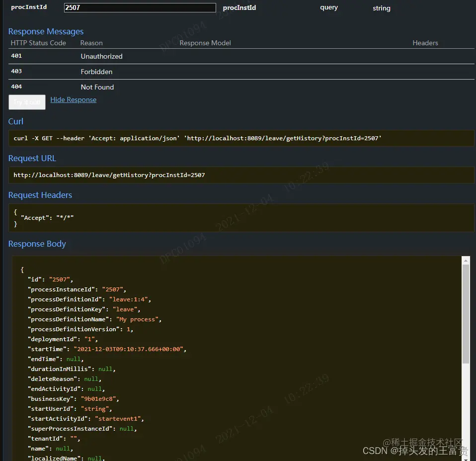Click the Request URL heading
Viewport: 476px width, 461px height.
(x=32, y=158)
